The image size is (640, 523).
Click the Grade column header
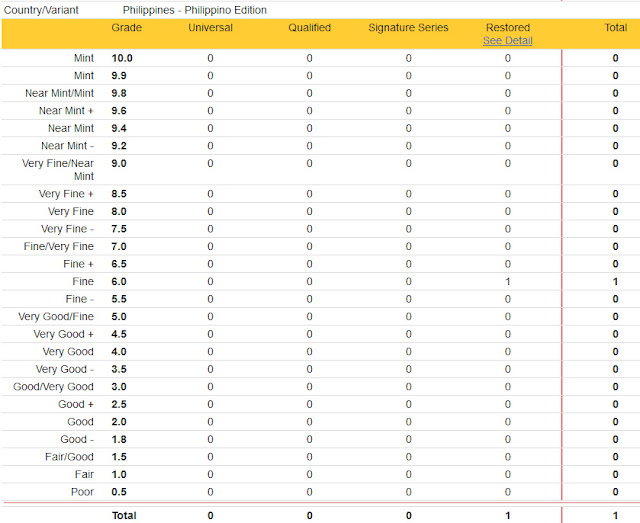[127, 27]
